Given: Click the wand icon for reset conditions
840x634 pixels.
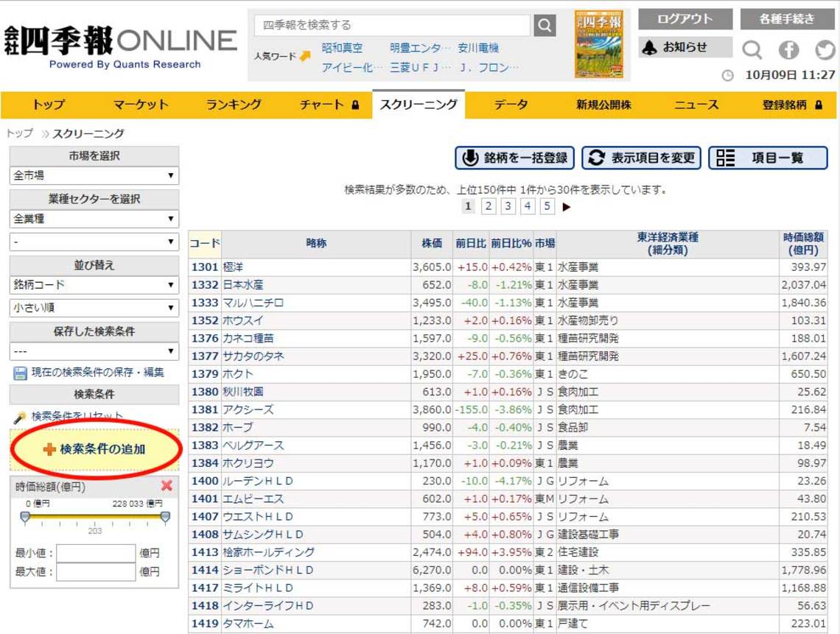Looking at the screenshot, I should 20,417.
